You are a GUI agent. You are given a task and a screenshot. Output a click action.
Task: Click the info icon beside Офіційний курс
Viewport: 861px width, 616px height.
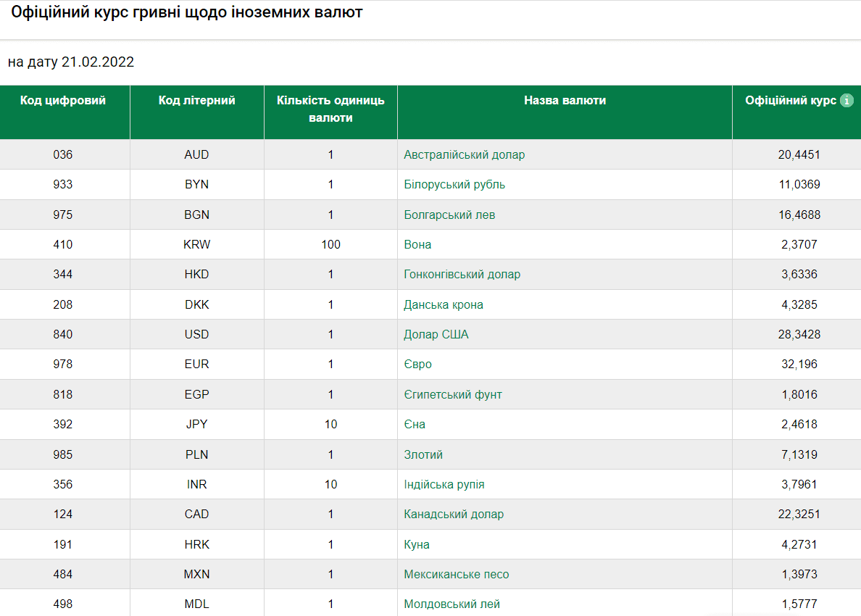[847, 101]
